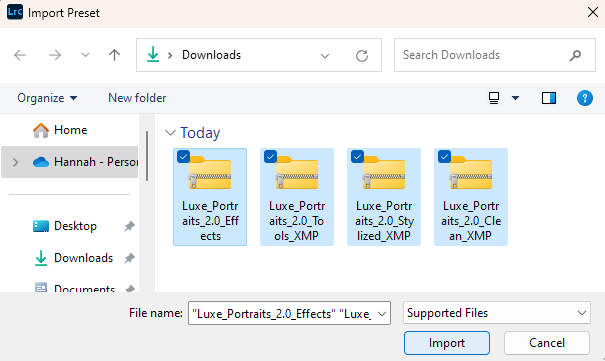Select Downloads in the sidebar
Image resolution: width=605 pixels, height=361 pixels.
pos(83,258)
